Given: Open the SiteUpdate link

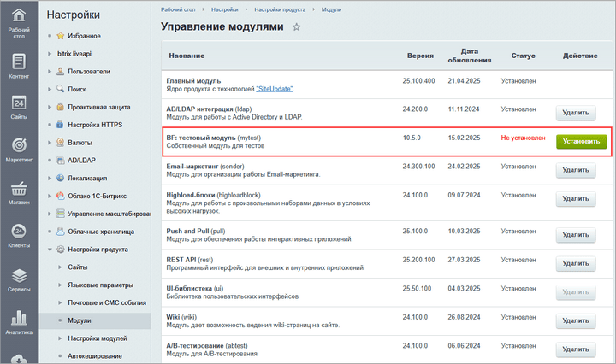Looking at the screenshot, I should click(275, 89).
